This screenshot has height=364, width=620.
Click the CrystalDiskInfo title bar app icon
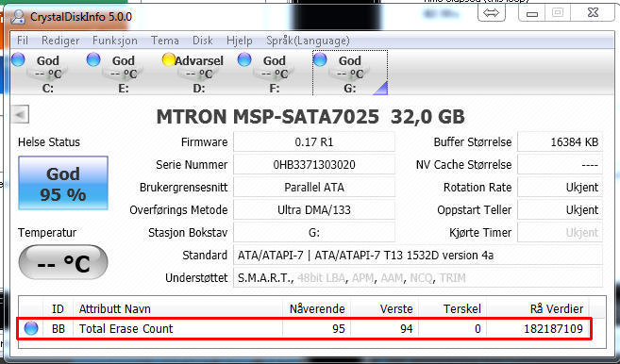point(18,17)
